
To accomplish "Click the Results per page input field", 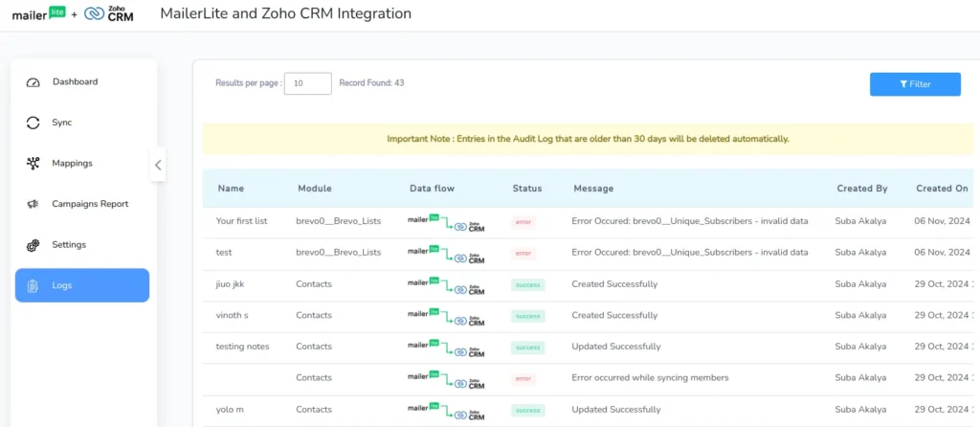I will pyautogui.click(x=308, y=83).
